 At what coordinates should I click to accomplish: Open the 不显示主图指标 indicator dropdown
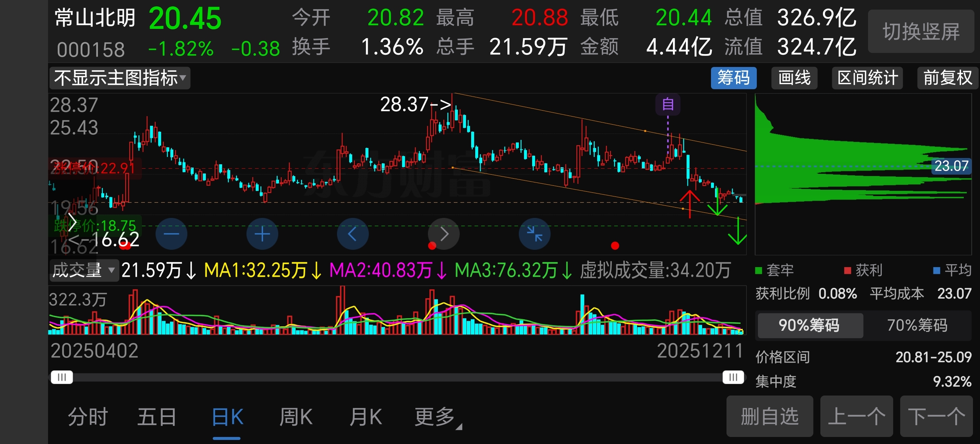120,78
